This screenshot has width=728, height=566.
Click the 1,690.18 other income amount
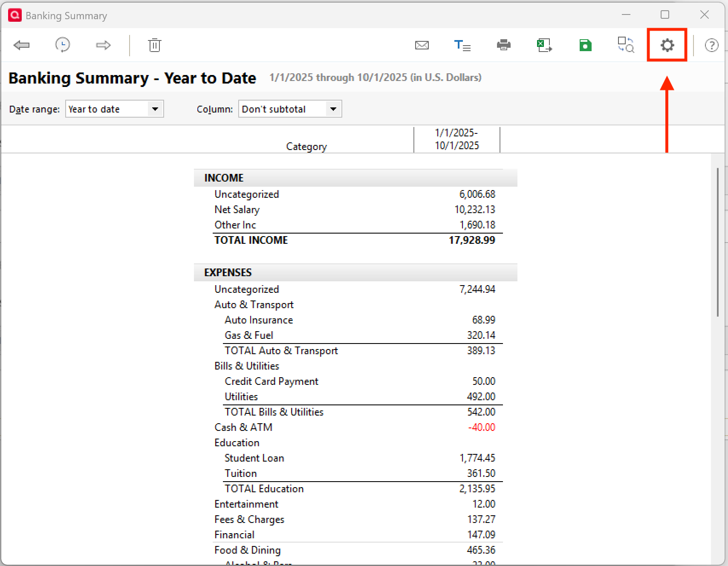(477, 225)
